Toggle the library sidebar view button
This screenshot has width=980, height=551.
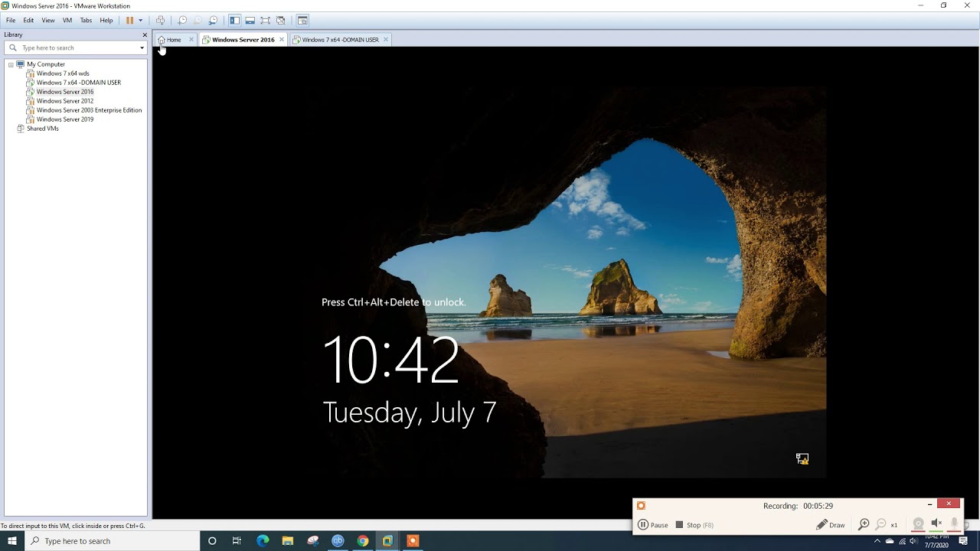(235, 21)
